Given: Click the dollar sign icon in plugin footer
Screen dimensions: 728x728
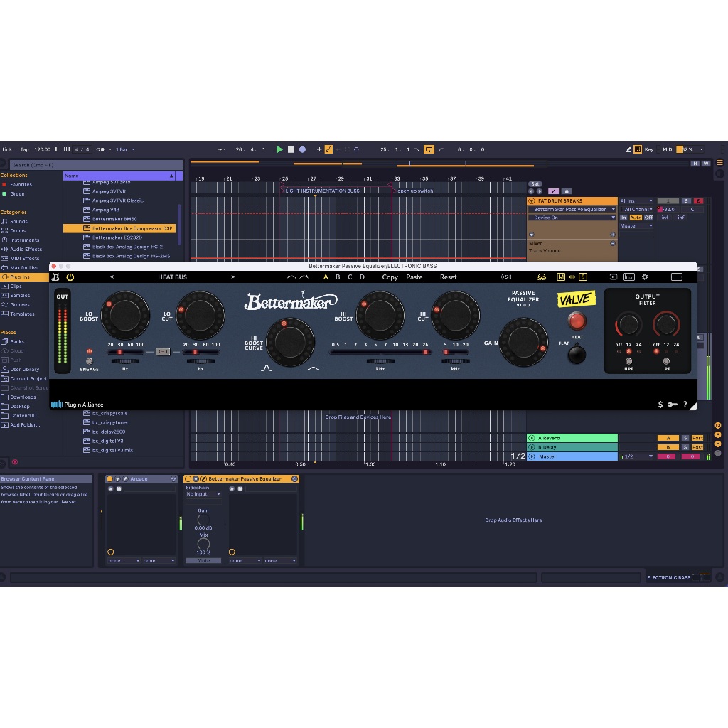Looking at the screenshot, I should tap(660, 404).
